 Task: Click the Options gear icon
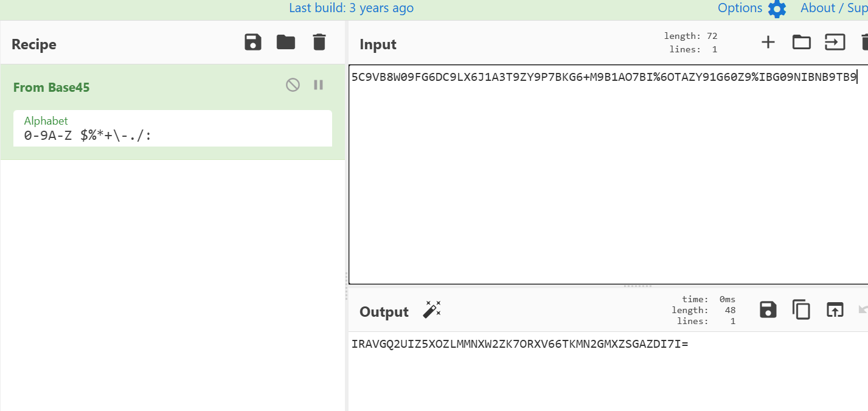click(x=777, y=9)
